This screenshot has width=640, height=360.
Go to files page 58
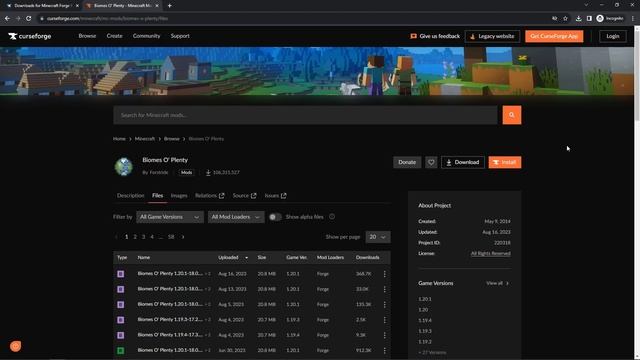click(x=171, y=237)
